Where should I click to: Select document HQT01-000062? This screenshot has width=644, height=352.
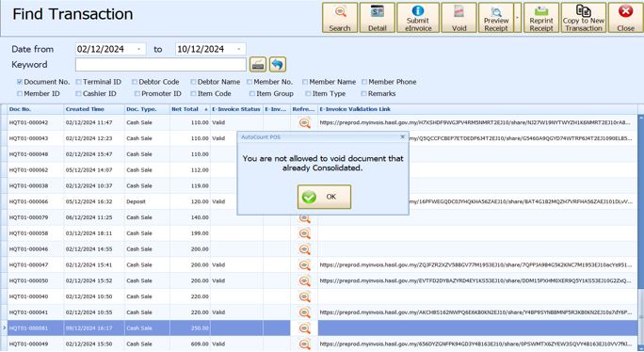(x=29, y=170)
